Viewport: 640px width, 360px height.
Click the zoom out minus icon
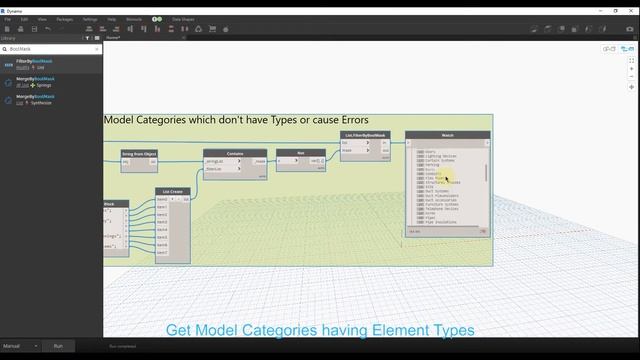click(x=631, y=77)
